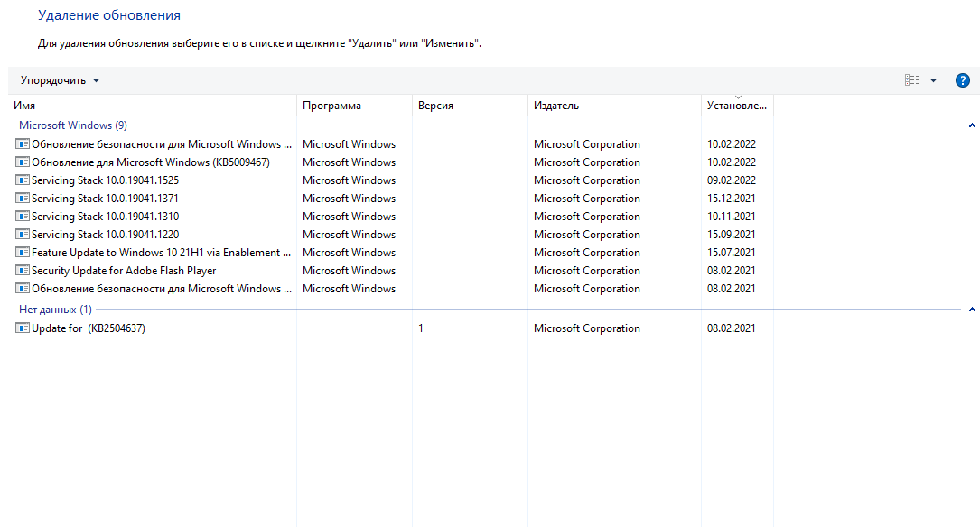Sort by the Установлено column header
This screenshot has height=527, width=980.
point(738,106)
